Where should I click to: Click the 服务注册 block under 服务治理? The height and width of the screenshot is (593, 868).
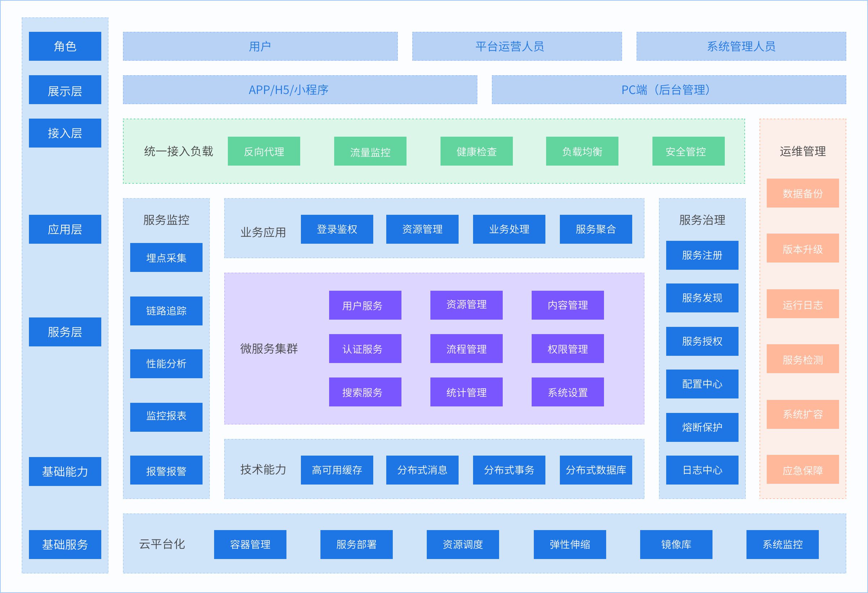(702, 255)
